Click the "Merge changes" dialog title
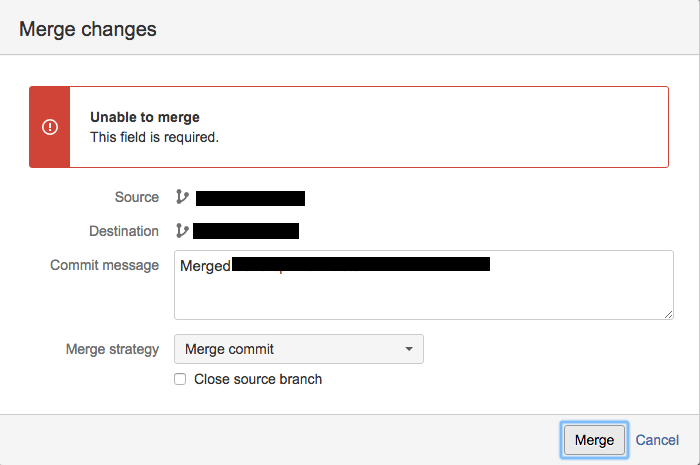This screenshot has height=465, width=700. coord(88,29)
